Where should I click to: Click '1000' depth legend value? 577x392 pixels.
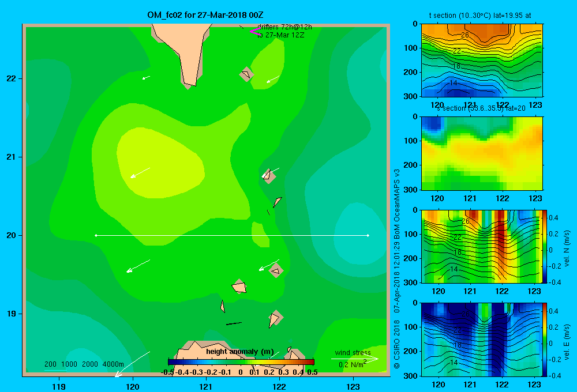point(69,364)
